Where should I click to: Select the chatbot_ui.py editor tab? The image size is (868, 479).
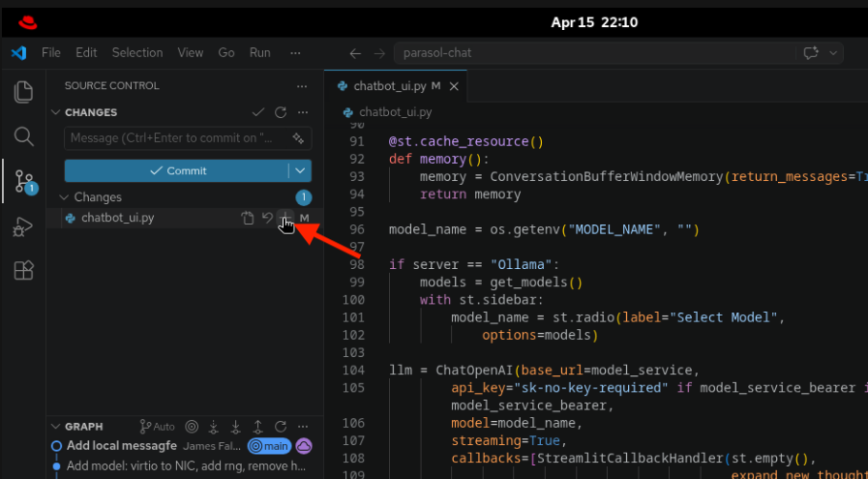pos(389,86)
